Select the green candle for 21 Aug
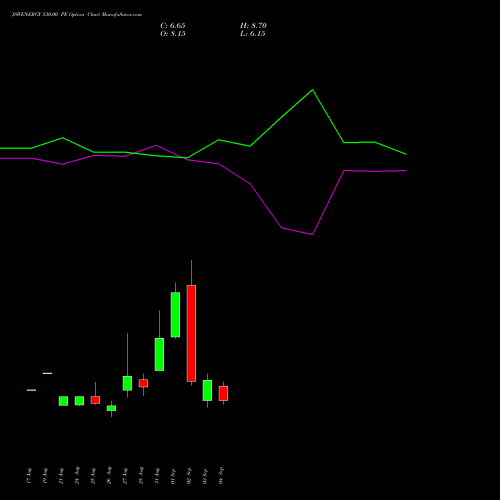Viewport: 500px width, 500px height. [63, 401]
